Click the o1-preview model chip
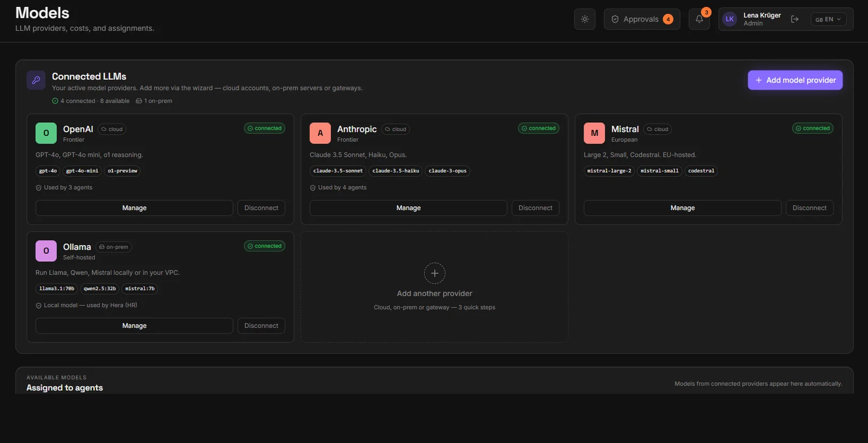Viewport: 868px width, 443px height. click(x=122, y=171)
